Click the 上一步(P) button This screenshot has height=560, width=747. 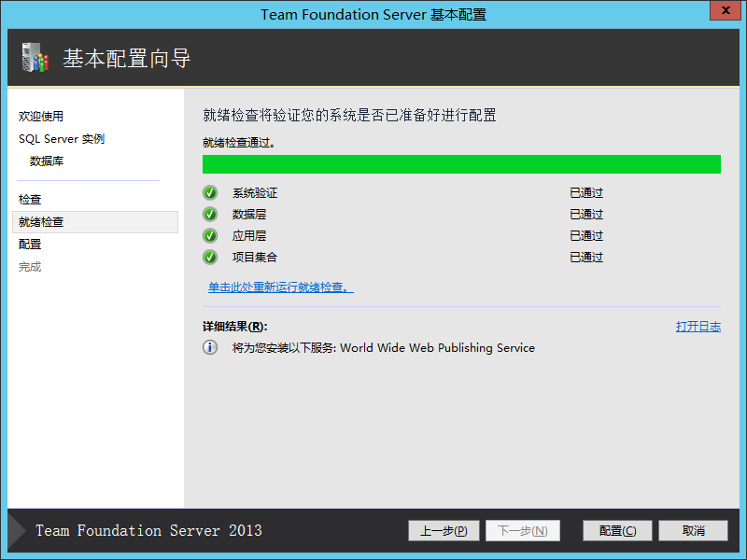[x=444, y=530]
